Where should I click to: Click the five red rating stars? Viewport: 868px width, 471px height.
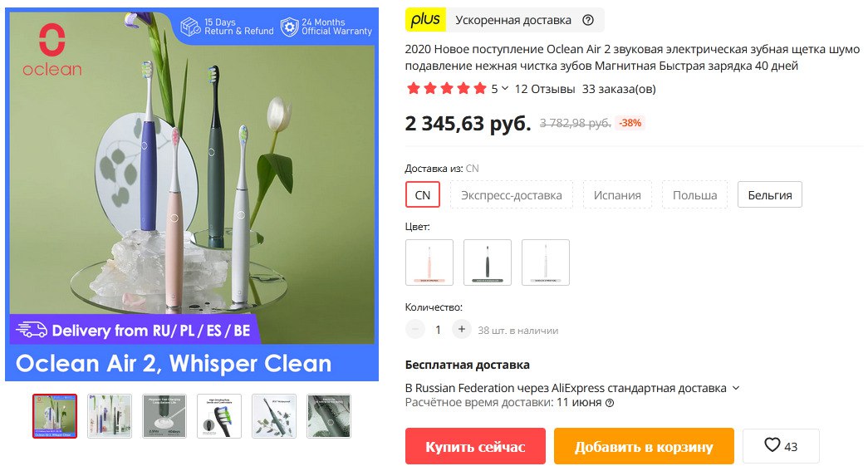click(x=446, y=89)
